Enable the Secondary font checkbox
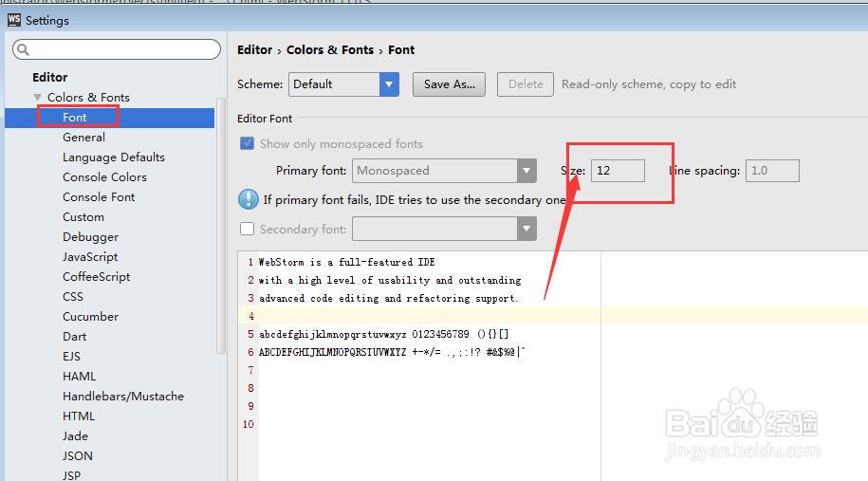The image size is (868, 481). [x=247, y=229]
